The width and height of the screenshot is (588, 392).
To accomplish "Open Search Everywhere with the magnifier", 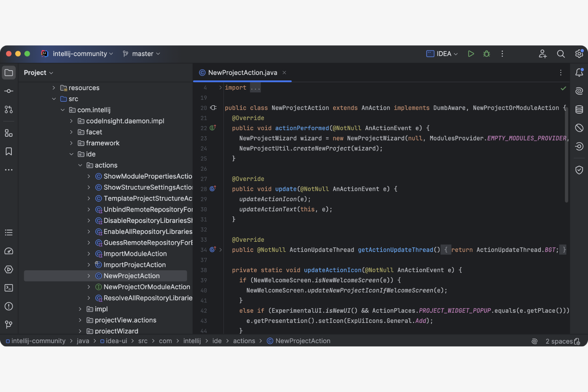I will click(x=561, y=54).
